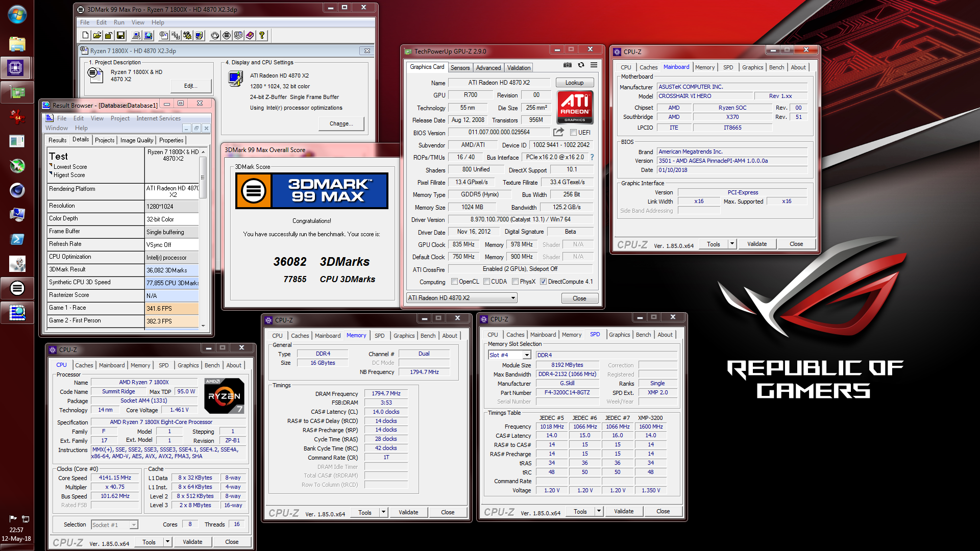980x551 pixels.
Task: Open the Caches tab in the Mainboard CPU-Z window
Action: [648, 67]
